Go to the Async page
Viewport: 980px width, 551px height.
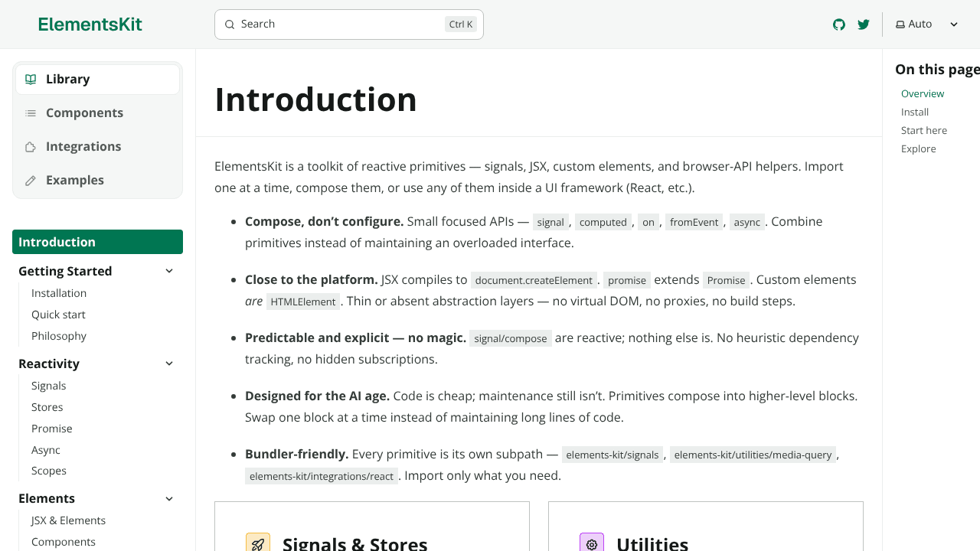(46, 450)
